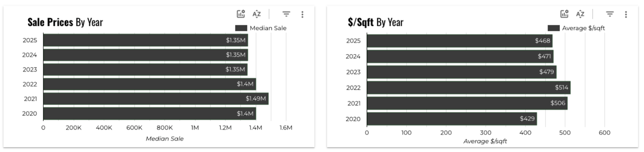Viewport: 644px width, 152px height.
Task: Select the 2020 median sale bar
Action: click(x=150, y=113)
